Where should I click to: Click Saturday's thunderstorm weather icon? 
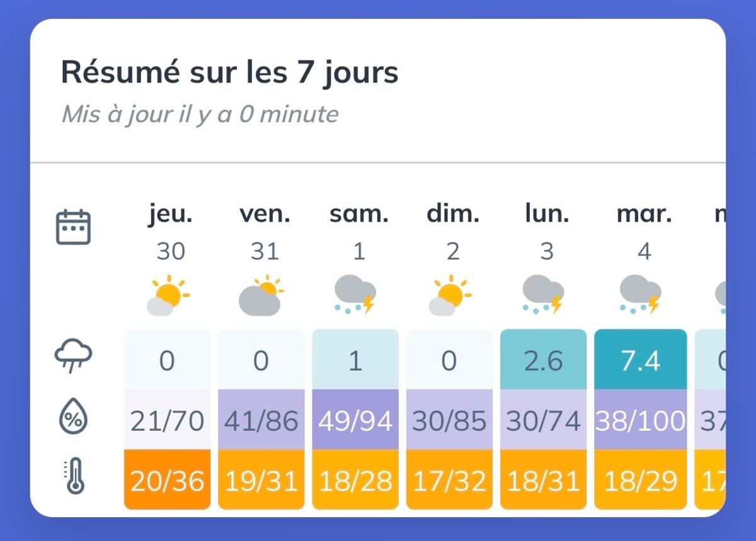point(355,295)
